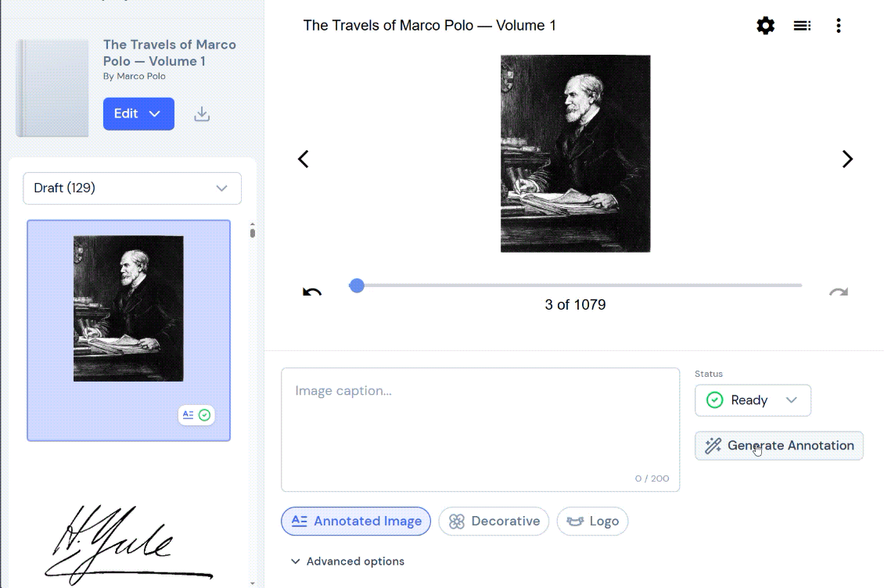Click the redo arrow icon

click(839, 292)
